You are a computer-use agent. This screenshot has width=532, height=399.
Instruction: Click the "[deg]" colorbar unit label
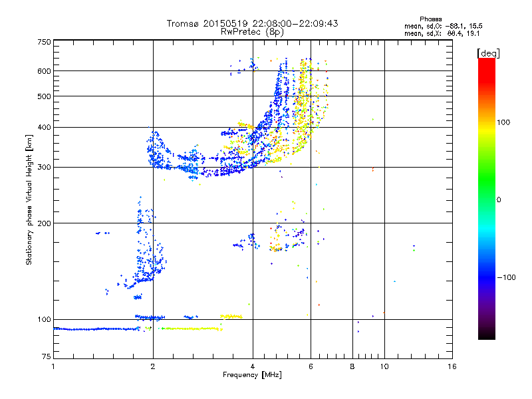488,53
